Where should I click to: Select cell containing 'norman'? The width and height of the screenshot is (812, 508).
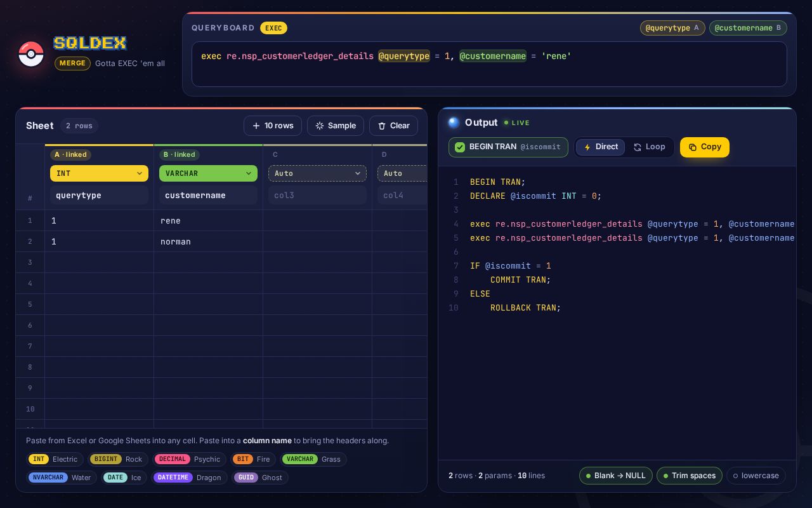click(208, 241)
